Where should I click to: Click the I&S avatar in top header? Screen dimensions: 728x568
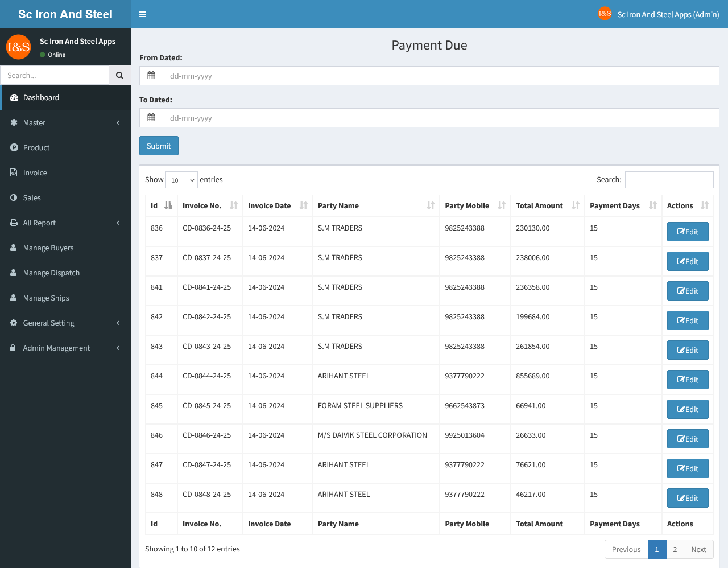pyautogui.click(x=605, y=14)
